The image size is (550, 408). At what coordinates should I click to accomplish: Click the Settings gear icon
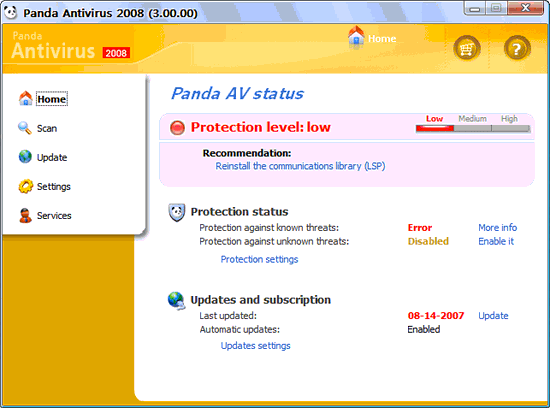click(x=26, y=186)
